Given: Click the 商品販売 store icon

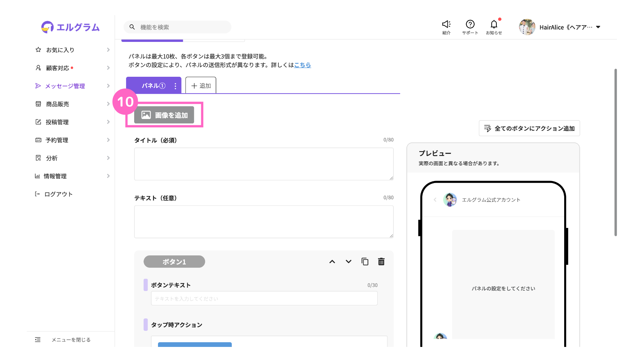Looking at the screenshot, I should [38, 104].
